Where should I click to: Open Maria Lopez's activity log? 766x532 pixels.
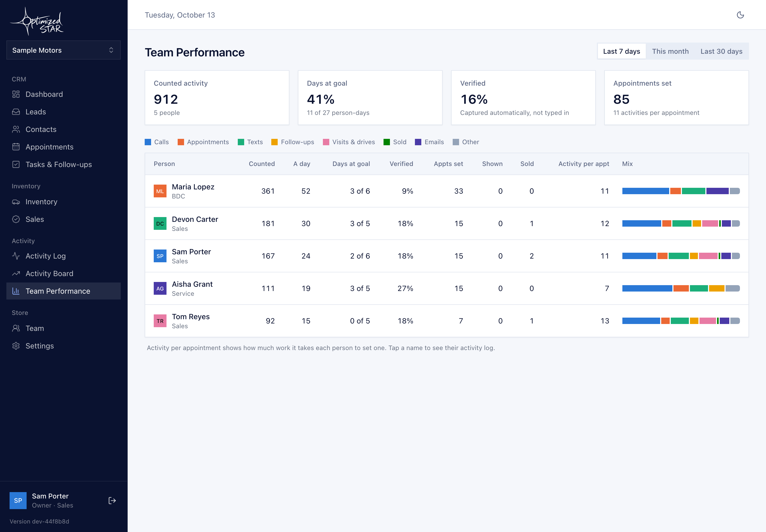193,187
